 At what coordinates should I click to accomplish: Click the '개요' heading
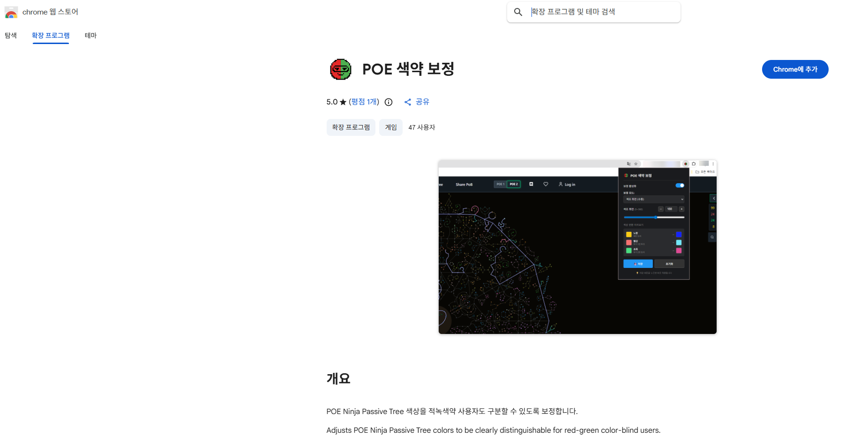(x=338, y=378)
